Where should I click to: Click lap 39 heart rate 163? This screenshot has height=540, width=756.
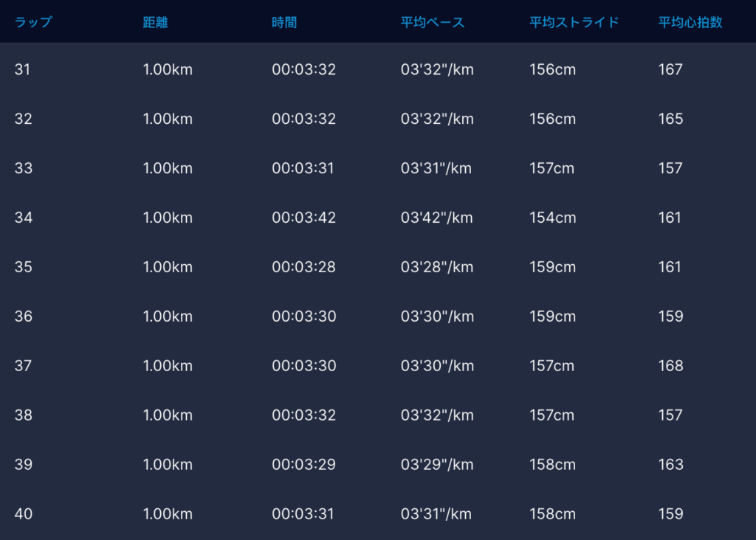coord(670,465)
